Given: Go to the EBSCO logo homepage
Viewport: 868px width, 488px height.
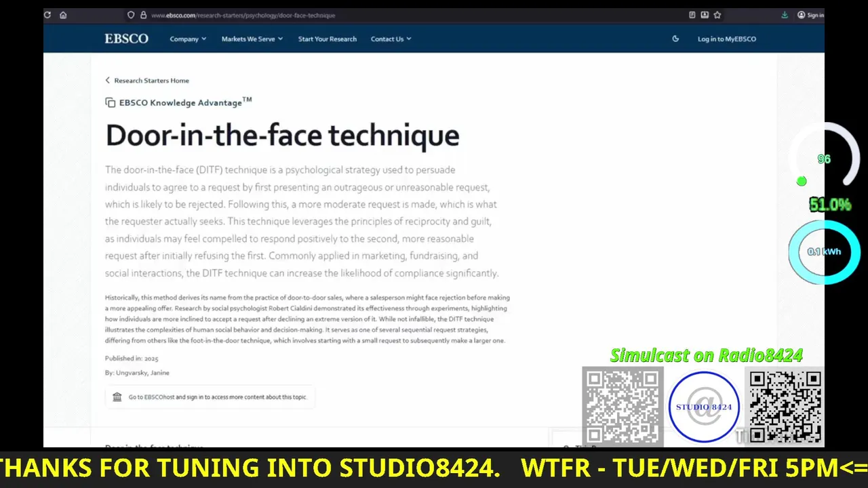Looking at the screenshot, I should pyautogui.click(x=126, y=39).
